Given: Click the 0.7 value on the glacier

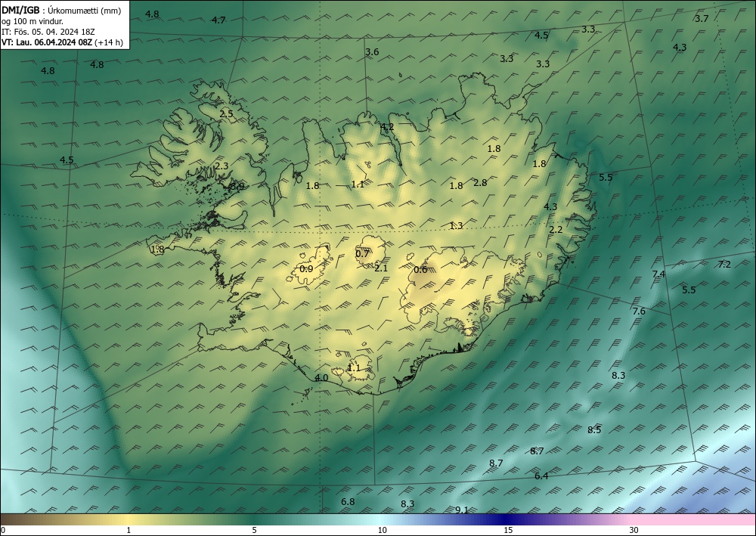Looking at the screenshot, I should [x=362, y=254].
